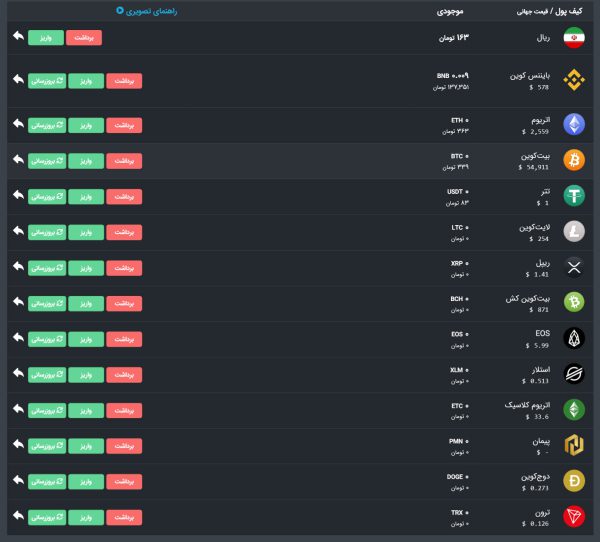Deposit Rial using the واریز button
Viewport: 600px width, 542px height.
click(x=46, y=38)
